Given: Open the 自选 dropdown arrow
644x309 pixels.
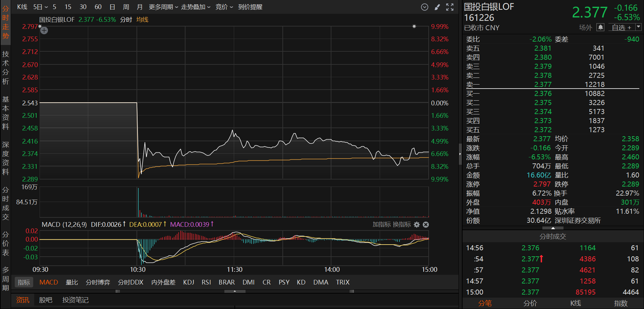Looking at the screenshot, I should coord(638,27).
